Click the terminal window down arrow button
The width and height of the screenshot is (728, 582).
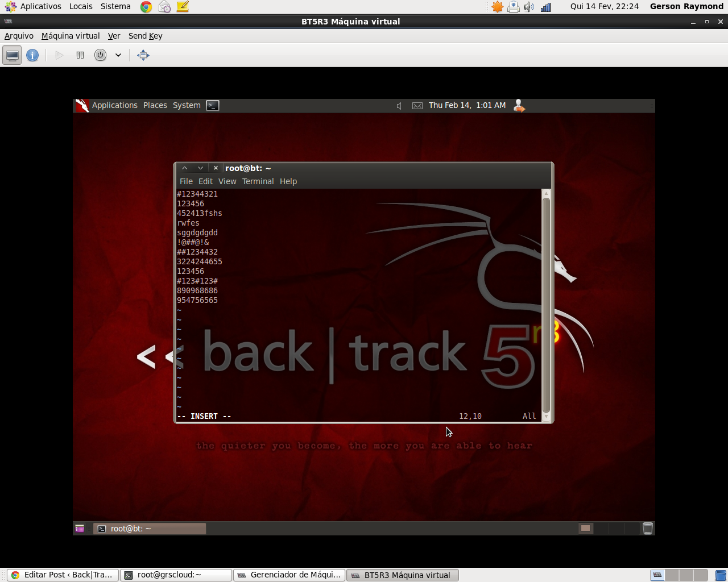tap(200, 168)
